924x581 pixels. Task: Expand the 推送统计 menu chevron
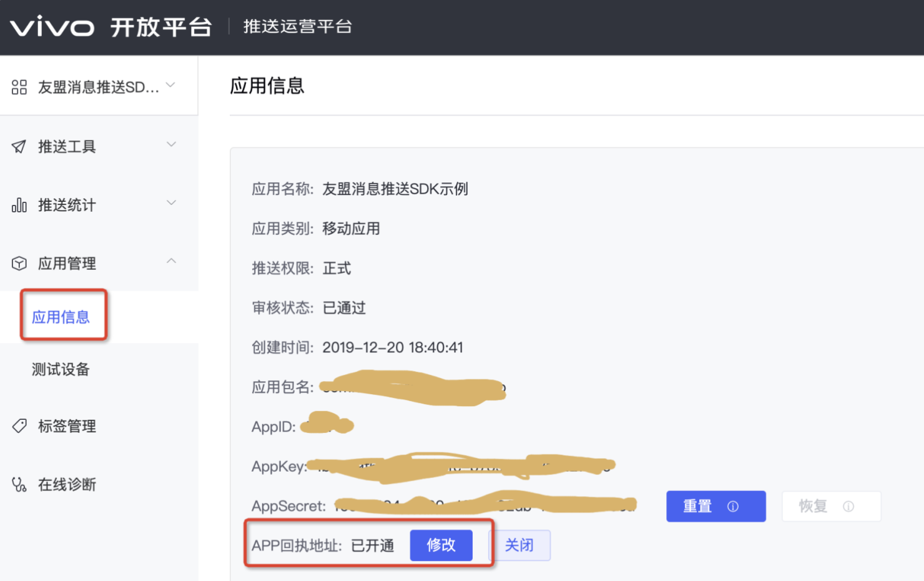[171, 203]
